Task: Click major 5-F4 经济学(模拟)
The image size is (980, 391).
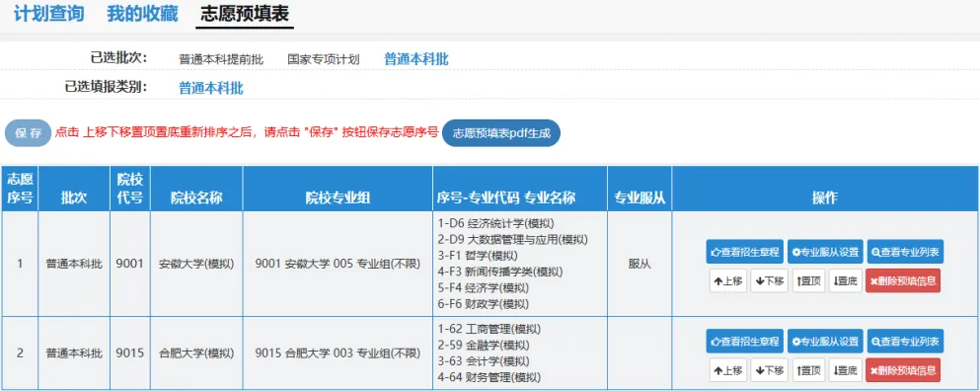Action: [484, 288]
